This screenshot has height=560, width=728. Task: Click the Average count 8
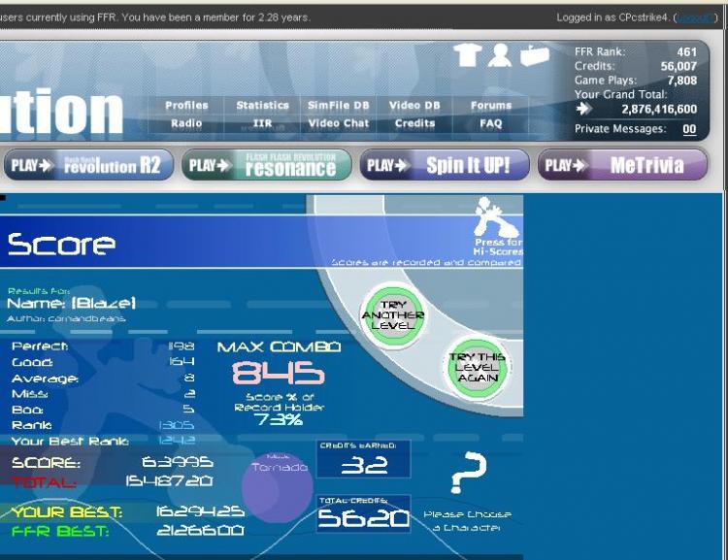189,378
